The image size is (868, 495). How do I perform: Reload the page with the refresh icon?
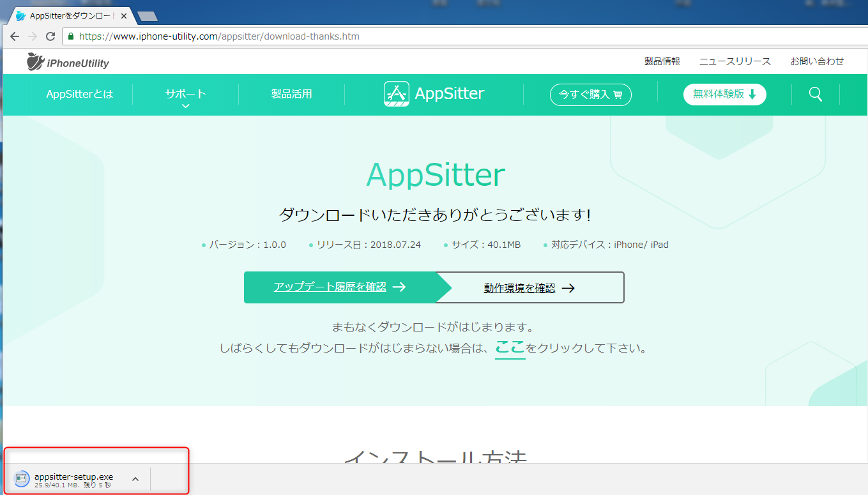pyautogui.click(x=50, y=36)
